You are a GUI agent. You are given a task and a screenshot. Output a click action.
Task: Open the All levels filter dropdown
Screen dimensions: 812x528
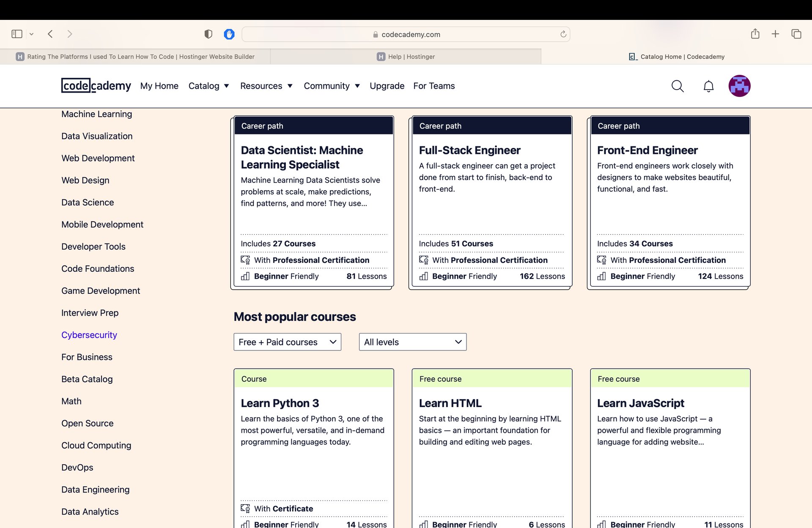[x=412, y=342]
